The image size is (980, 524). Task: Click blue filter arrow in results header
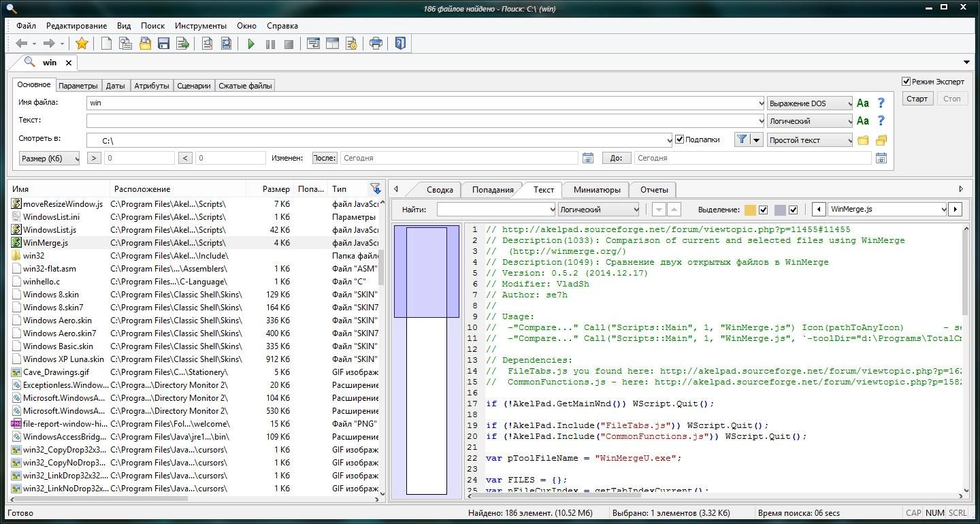pyautogui.click(x=375, y=189)
